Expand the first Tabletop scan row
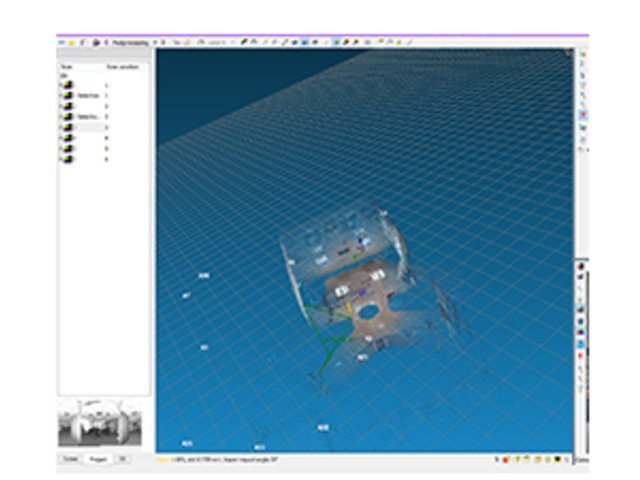This screenshot has height=480, width=640. click(61, 96)
